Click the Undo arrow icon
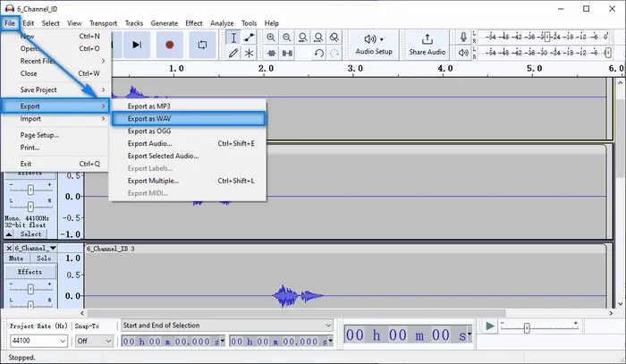 [x=319, y=54]
